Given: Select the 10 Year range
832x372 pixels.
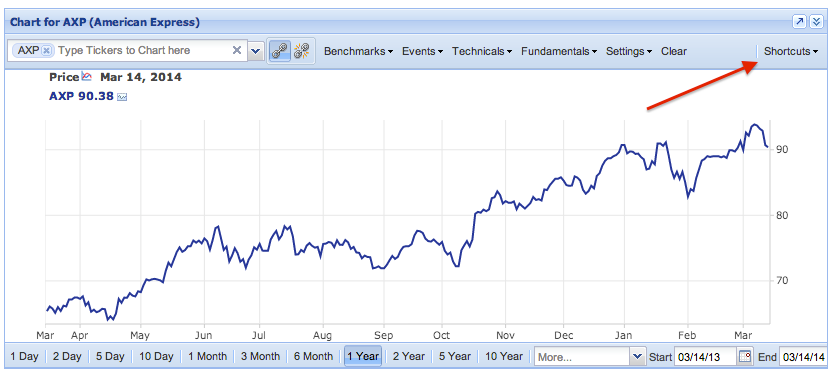Looking at the screenshot, I should tap(504, 357).
